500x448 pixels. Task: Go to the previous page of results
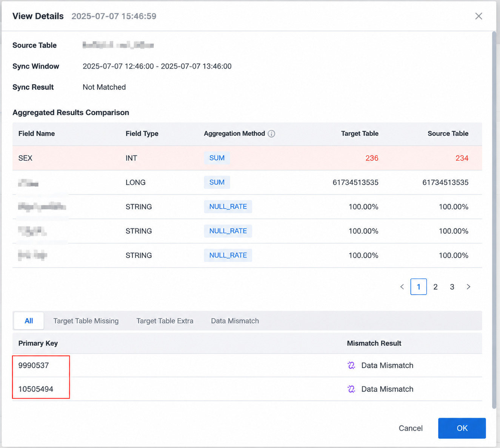[x=402, y=287]
